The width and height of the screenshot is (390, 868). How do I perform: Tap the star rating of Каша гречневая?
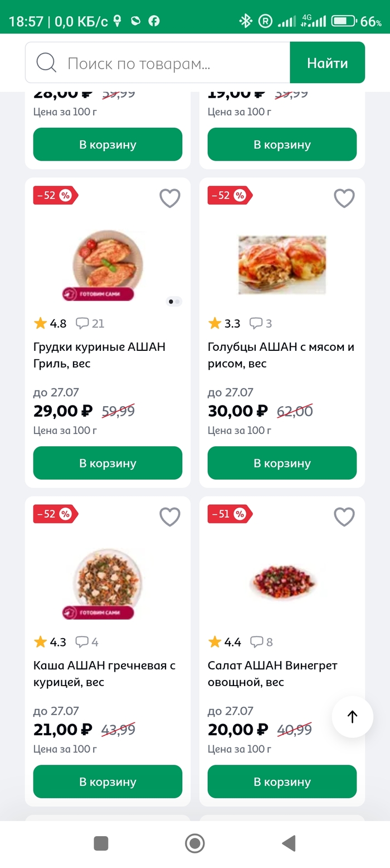[41, 642]
